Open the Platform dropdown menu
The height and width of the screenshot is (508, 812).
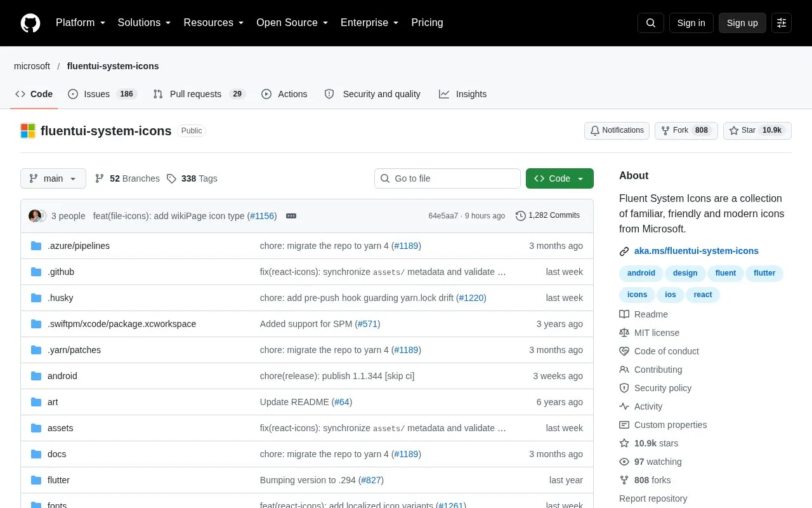(x=81, y=23)
